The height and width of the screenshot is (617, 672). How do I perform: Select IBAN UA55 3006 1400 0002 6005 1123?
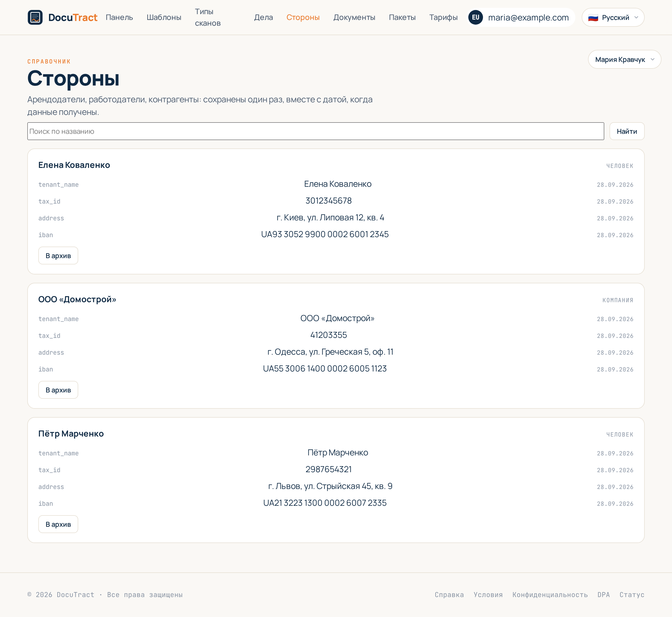[325, 368]
